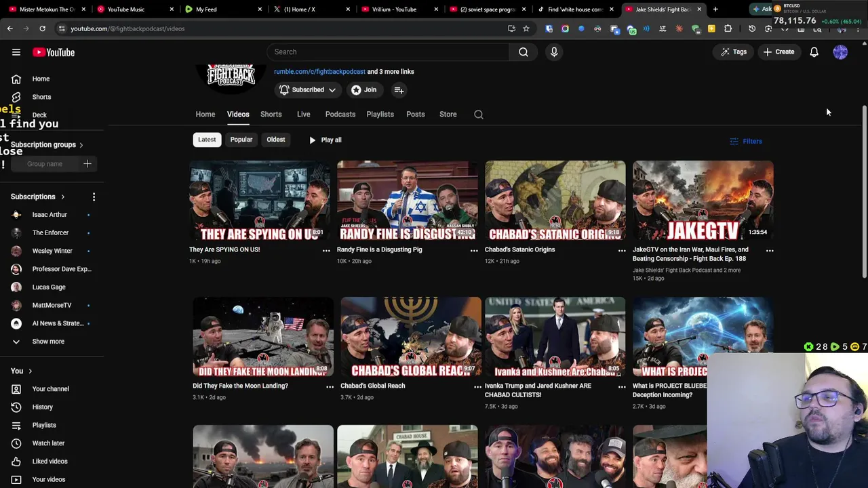Screen dimensions: 868x488
Task: Switch to the Store tab
Action: [448, 115]
